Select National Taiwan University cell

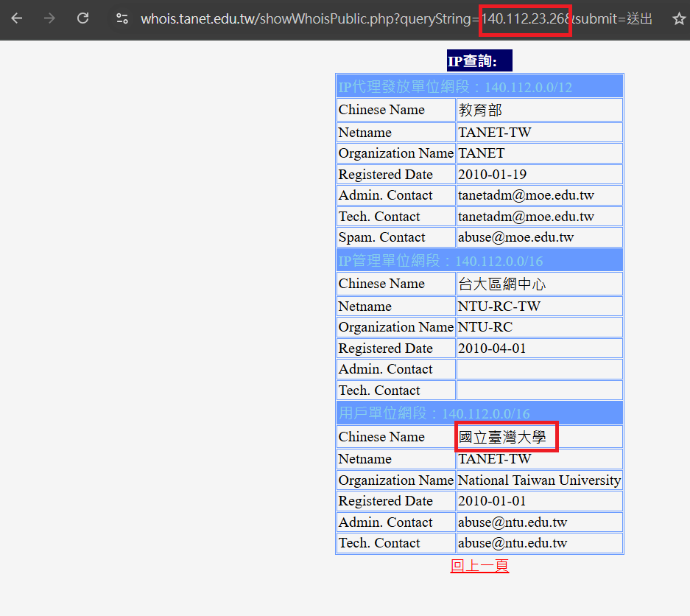point(540,480)
